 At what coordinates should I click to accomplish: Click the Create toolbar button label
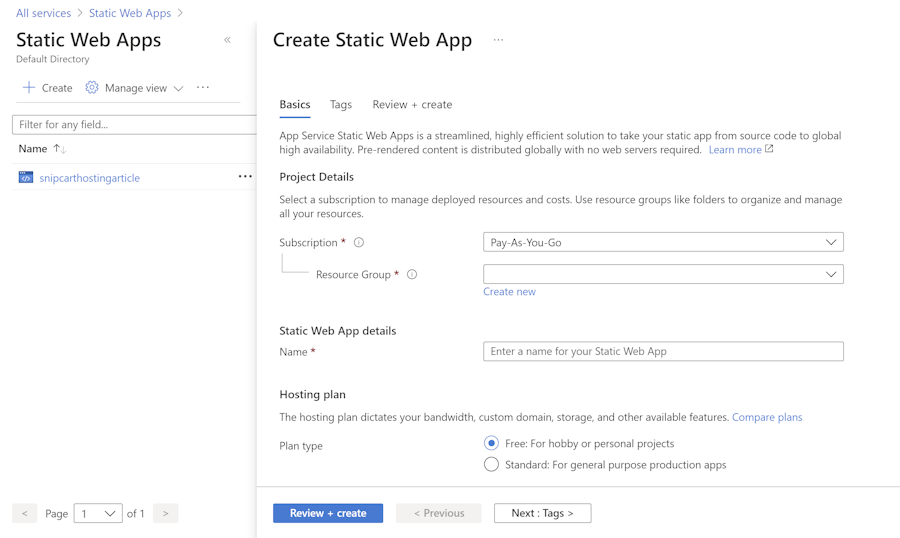pos(57,88)
